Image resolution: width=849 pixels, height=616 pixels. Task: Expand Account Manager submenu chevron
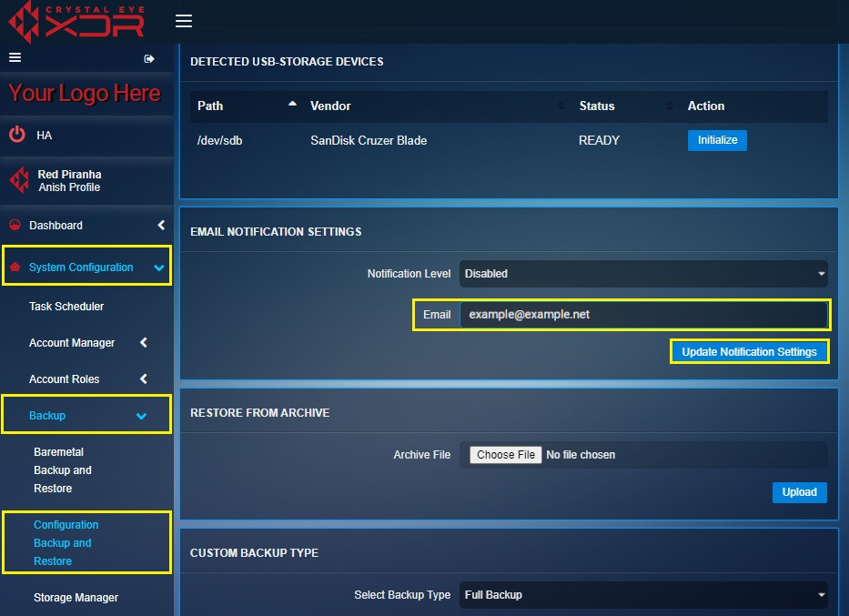(x=144, y=342)
